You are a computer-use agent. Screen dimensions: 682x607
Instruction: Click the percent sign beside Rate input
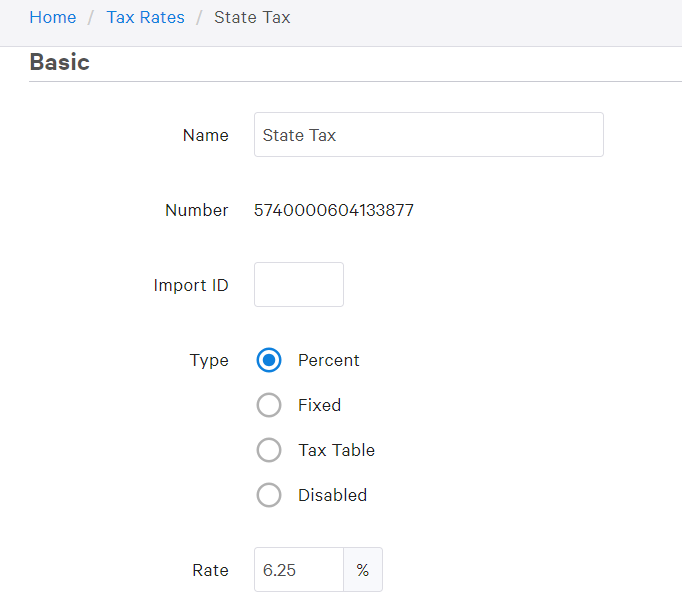[x=362, y=570]
